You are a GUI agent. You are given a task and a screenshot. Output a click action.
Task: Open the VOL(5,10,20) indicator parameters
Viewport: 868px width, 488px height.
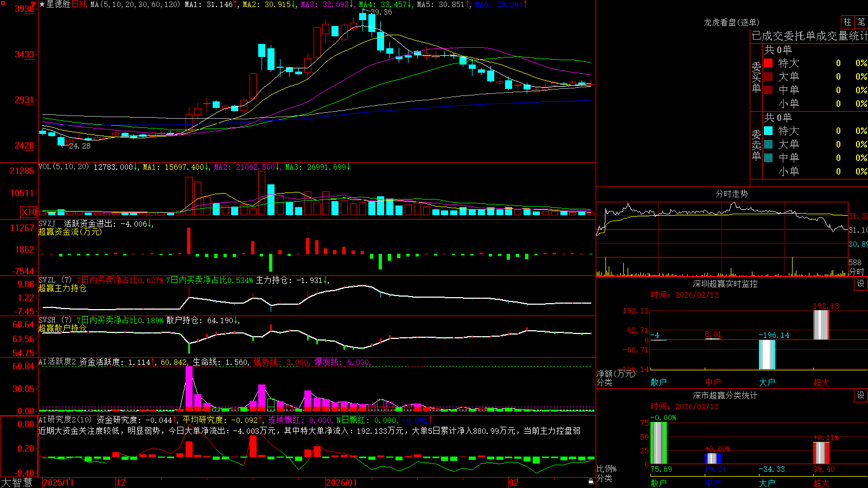(63, 166)
